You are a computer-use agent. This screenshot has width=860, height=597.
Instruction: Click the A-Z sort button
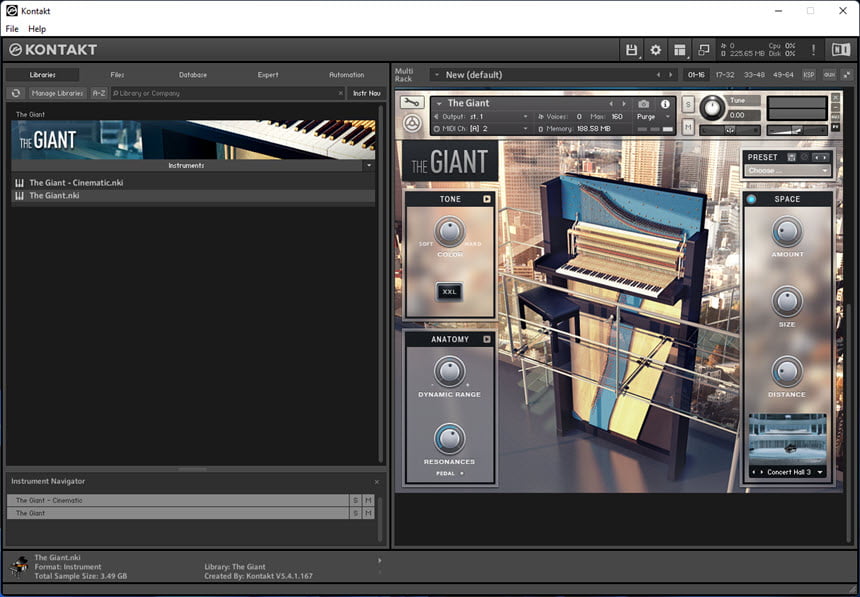click(x=99, y=93)
